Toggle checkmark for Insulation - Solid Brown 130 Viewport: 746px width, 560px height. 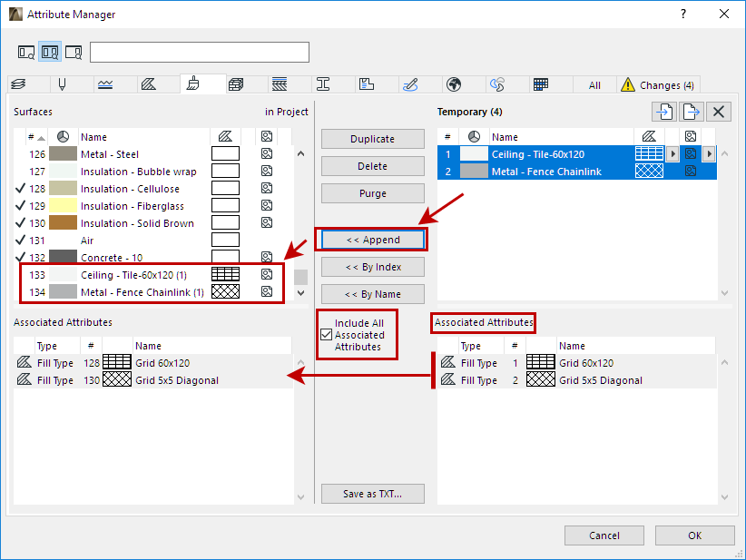coord(20,222)
